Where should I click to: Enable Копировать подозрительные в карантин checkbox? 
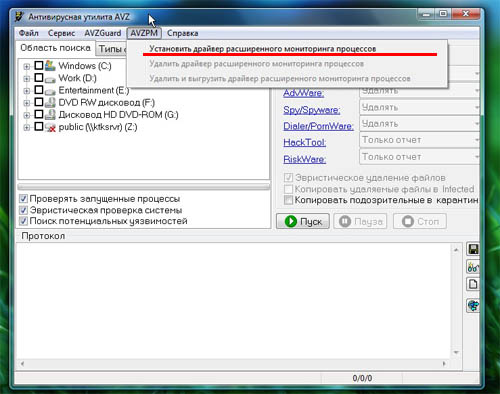[288, 200]
